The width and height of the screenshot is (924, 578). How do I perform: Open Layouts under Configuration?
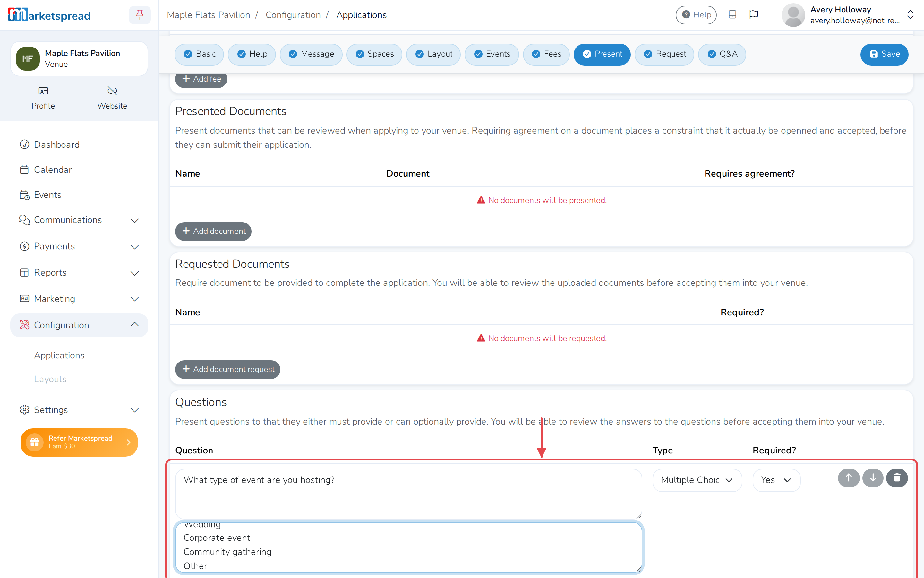pyautogui.click(x=50, y=379)
